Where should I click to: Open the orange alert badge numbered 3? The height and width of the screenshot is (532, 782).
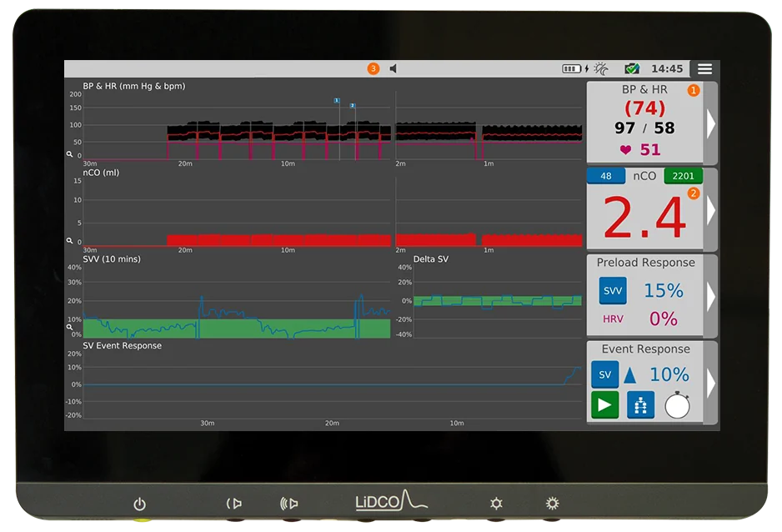(373, 68)
